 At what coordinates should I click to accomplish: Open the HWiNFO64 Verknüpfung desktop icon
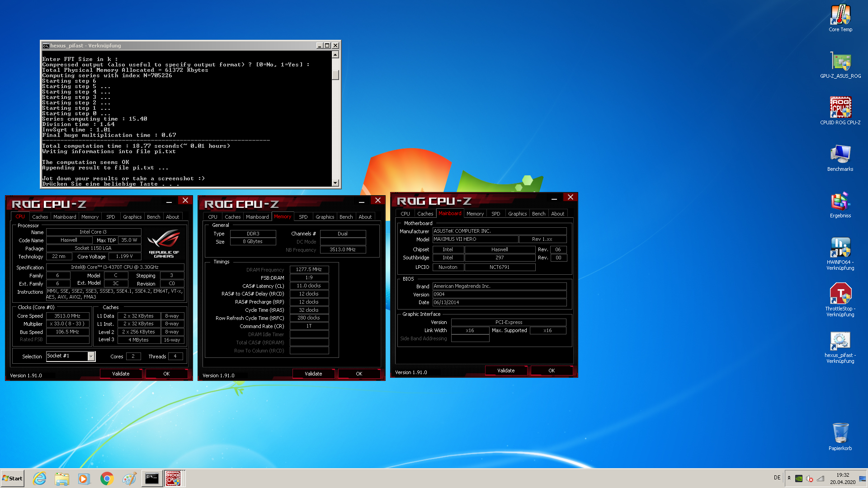pyautogui.click(x=840, y=253)
